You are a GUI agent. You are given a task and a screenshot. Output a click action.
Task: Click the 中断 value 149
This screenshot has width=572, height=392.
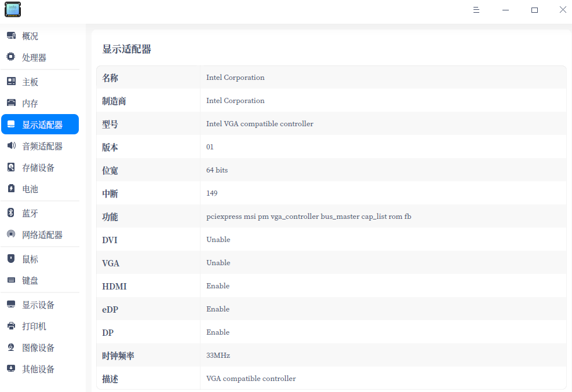pyautogui.click(x=212, y=193)
